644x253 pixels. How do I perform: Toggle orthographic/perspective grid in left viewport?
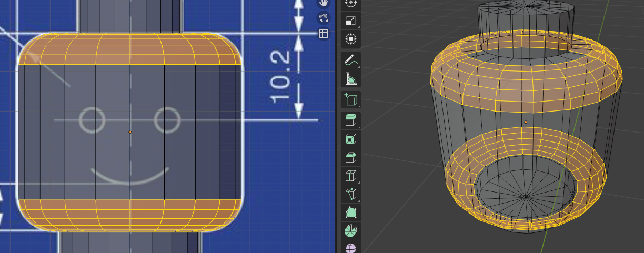[324, 34]
